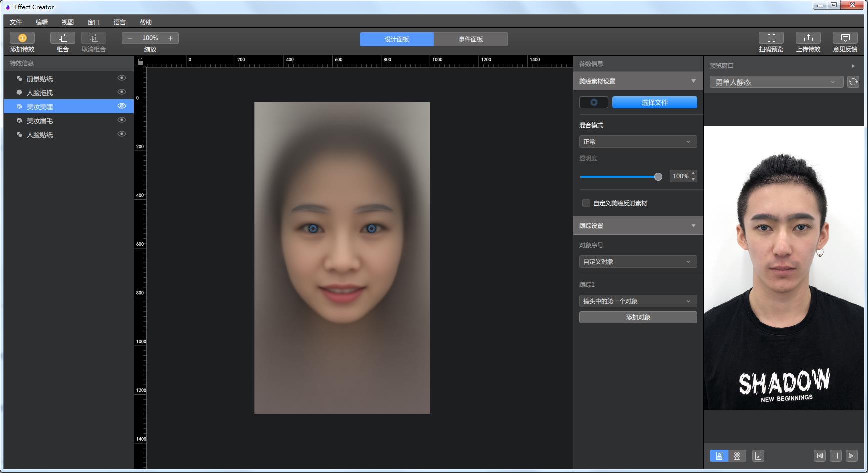This screenshot has width=868, height=473.
Task: Open 意见反馈 feedback icon
Action: [845, 38]
